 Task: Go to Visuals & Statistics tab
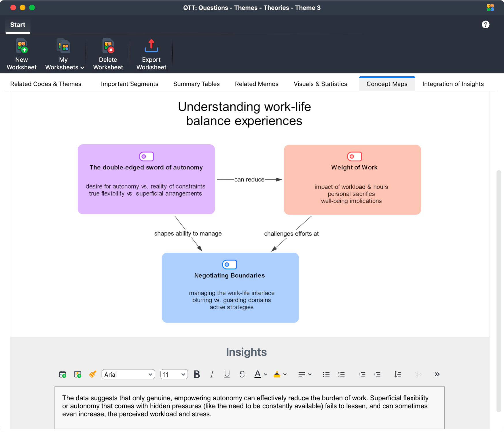320,84
